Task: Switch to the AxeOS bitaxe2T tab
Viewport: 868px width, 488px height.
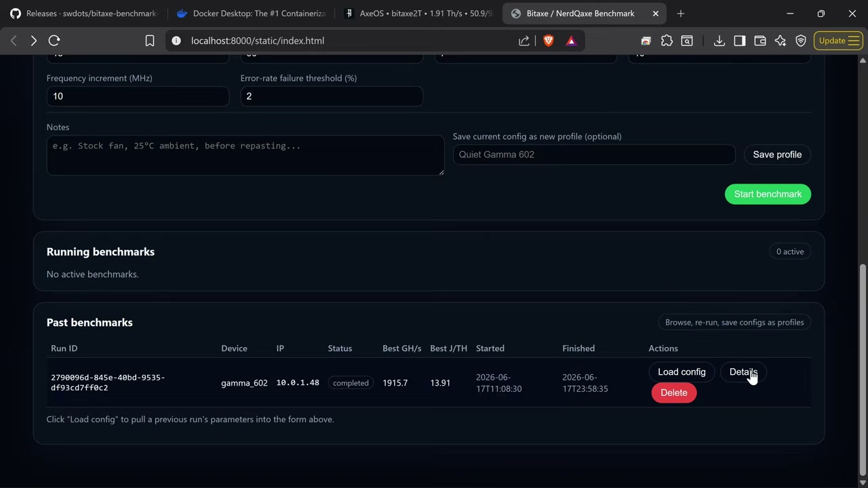Action: tap(418, 14)
